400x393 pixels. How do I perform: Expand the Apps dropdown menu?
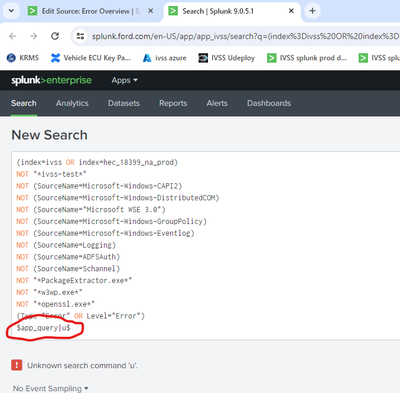point(124,80)
